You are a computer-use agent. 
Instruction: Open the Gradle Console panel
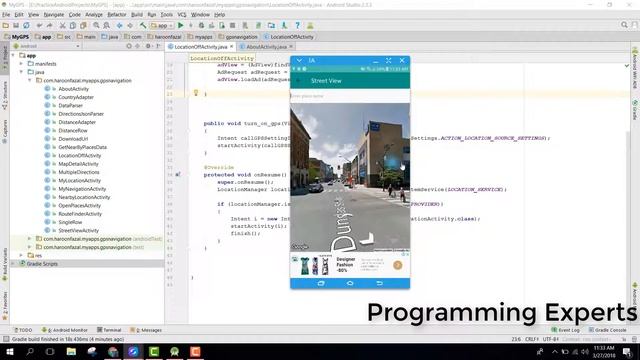(x=608, y=330)
